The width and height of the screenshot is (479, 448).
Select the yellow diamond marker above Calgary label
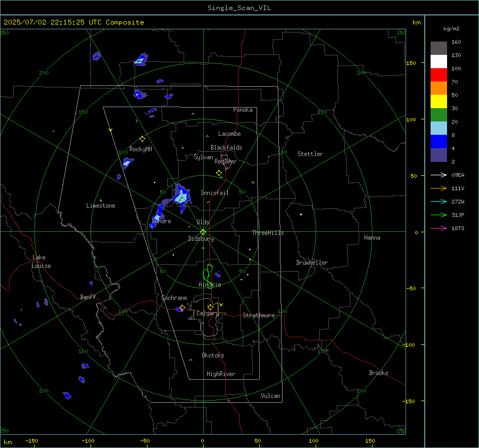click(210, 307)
